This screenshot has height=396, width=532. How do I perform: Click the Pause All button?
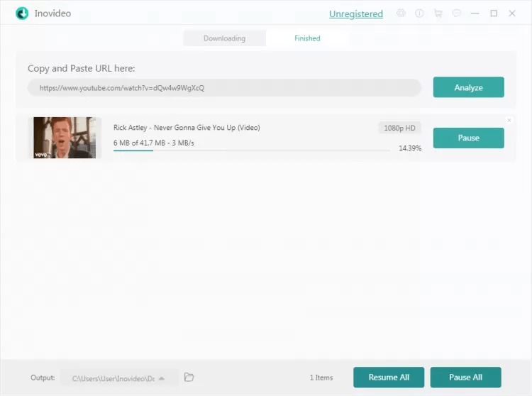click(x=465, y=378)
